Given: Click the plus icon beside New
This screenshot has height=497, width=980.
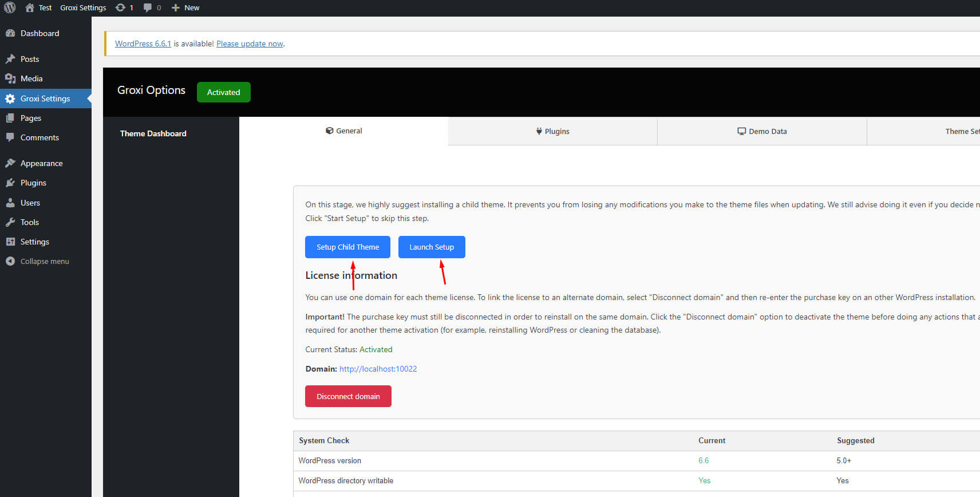Looking at the screenshot, I should tap(176, 7).
